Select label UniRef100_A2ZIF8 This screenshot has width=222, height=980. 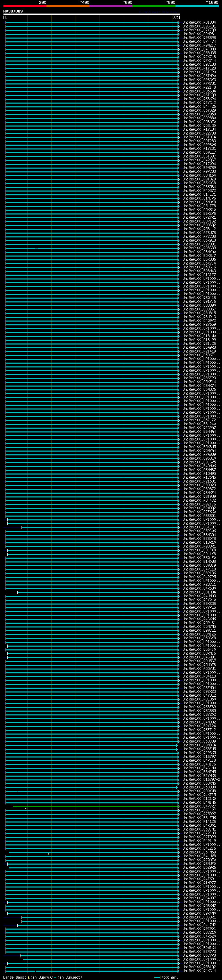[x=199, y=88]
